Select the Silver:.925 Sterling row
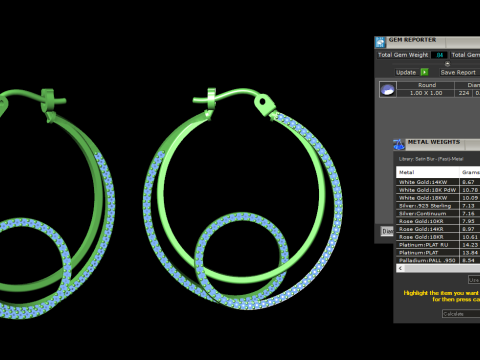The height and width of the screenshot is (360, 480). point(438,206)
